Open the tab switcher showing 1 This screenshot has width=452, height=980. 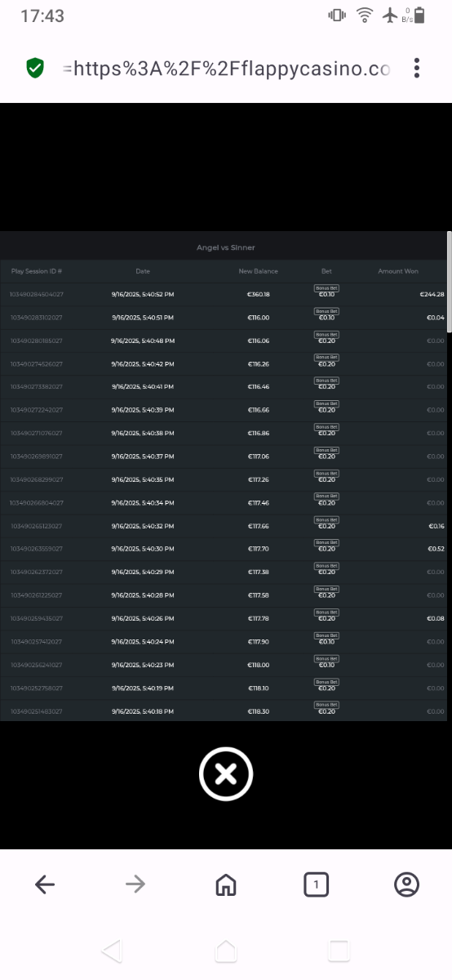click(316, 884)
